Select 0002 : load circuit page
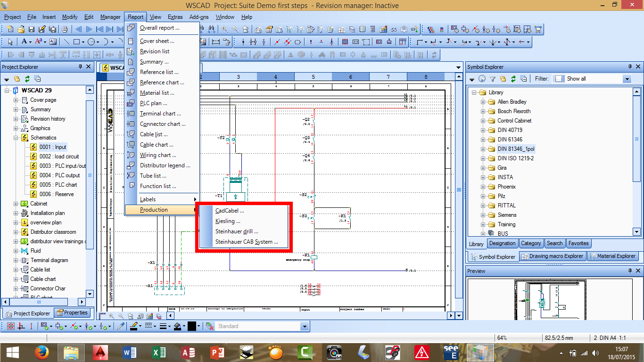Screen dimensions: 644x362 click(59, 156)
